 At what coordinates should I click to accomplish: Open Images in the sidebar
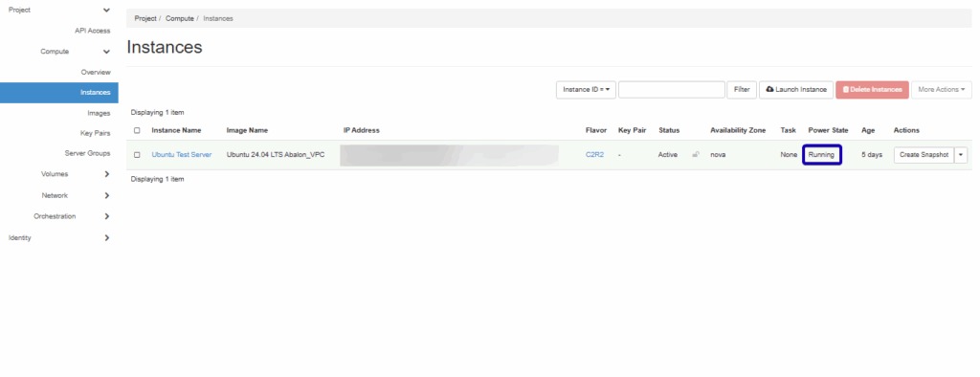pos(99,113)
